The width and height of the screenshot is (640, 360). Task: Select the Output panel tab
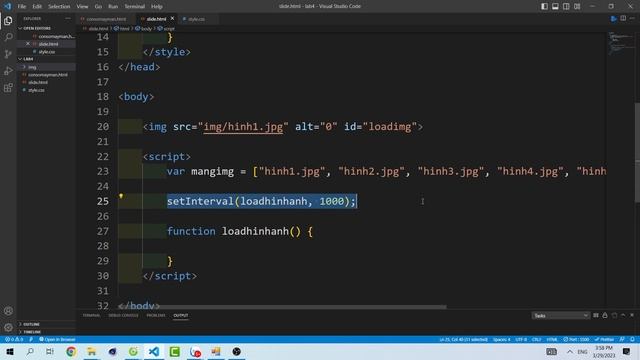click(x=181, y=316)
